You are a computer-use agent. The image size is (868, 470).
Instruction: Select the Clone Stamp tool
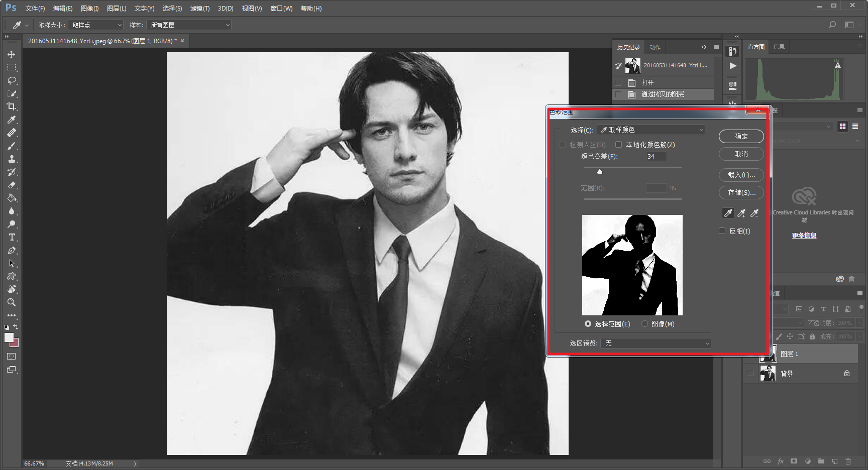11,159
